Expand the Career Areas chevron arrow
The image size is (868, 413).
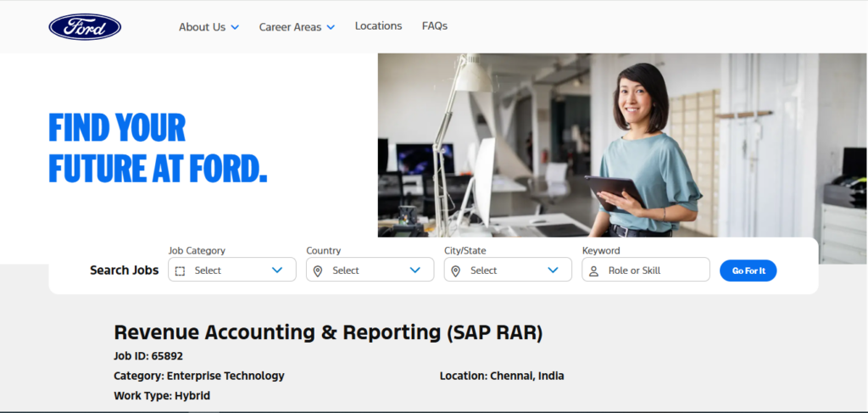[331, 27]
